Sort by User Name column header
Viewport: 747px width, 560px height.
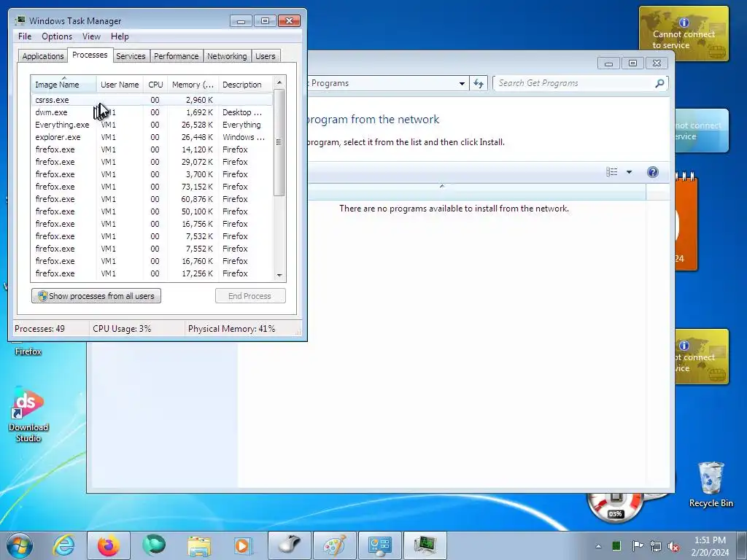(120, 85)
